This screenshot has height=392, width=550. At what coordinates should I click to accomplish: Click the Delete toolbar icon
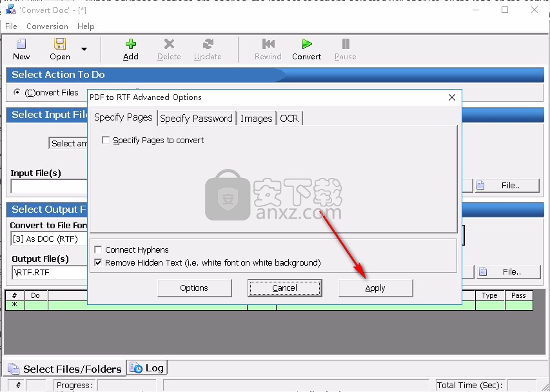(169, 44)
